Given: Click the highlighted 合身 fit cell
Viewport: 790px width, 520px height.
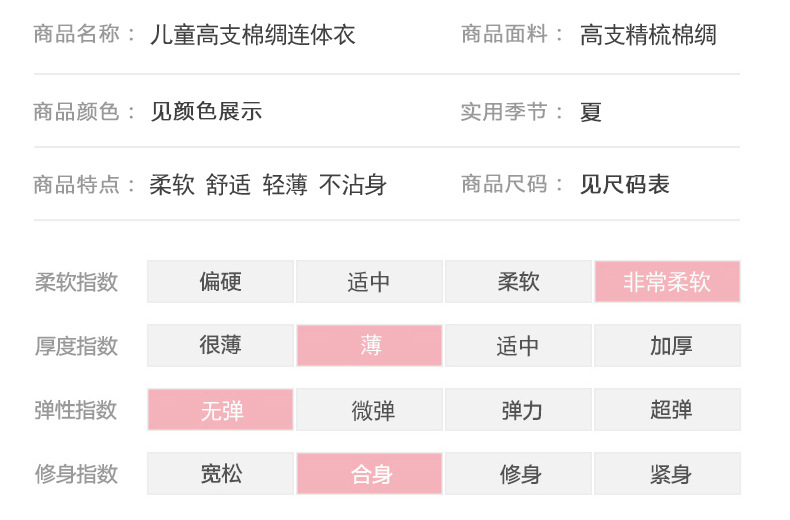Looking at the screenshot, I should 369,474.
